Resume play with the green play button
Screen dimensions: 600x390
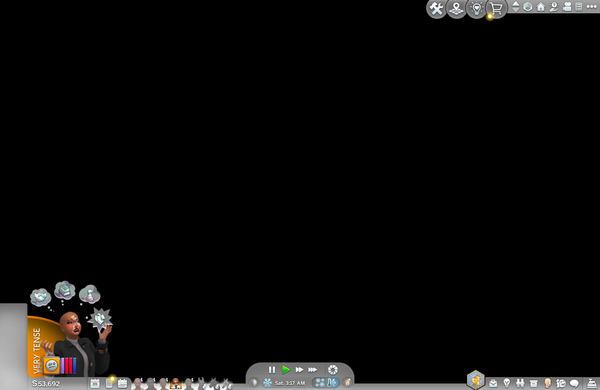click(286, 370)
